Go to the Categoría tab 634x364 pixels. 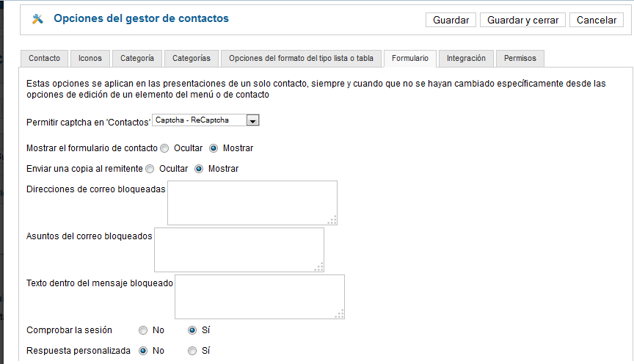[137, 58]
